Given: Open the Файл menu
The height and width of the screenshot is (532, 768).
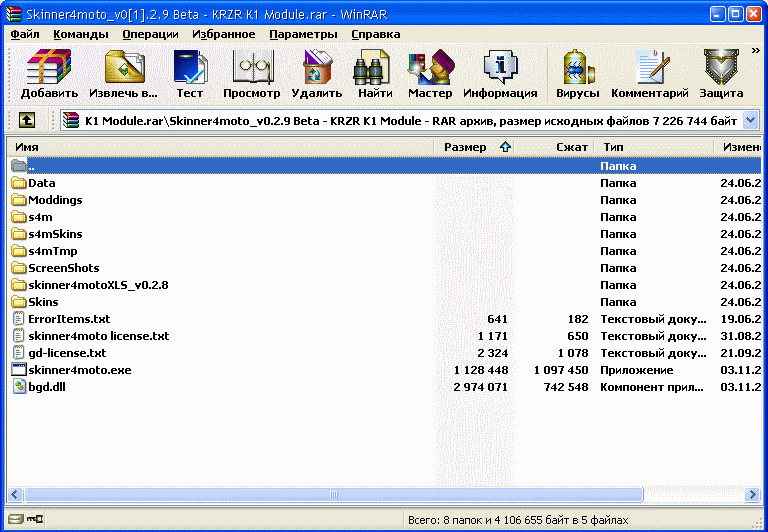Looking at the screenshot, I should point(25,34).
